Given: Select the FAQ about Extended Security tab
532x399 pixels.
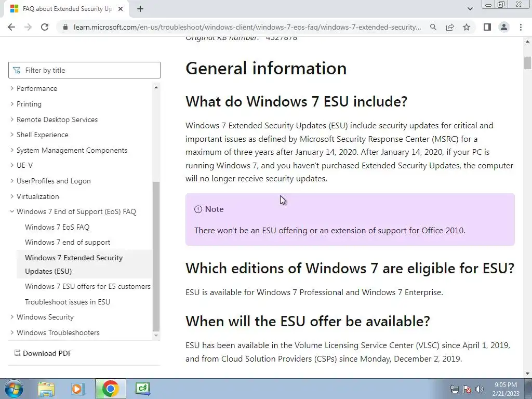Looking at the screenshot, I should (67, 9).
